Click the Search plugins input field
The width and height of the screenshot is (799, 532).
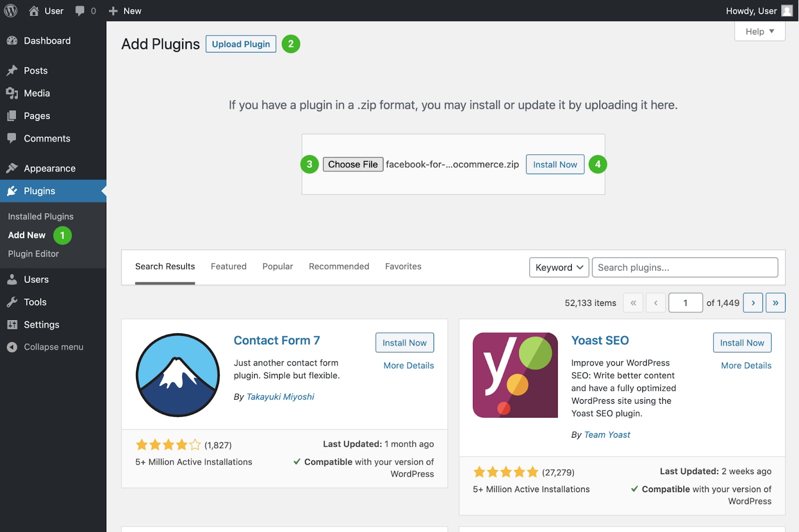pyautogui.click(x=685, y=267)
